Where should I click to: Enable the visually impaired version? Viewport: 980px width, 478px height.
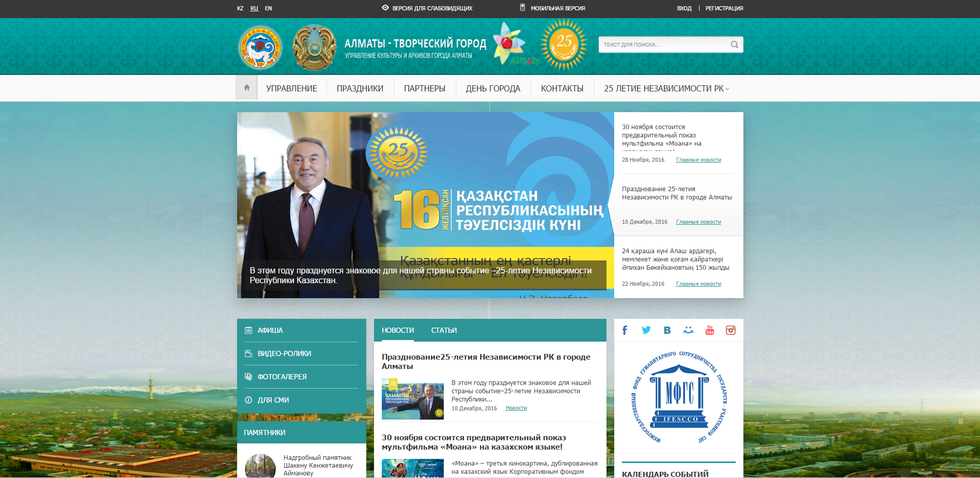pos(427,8)
